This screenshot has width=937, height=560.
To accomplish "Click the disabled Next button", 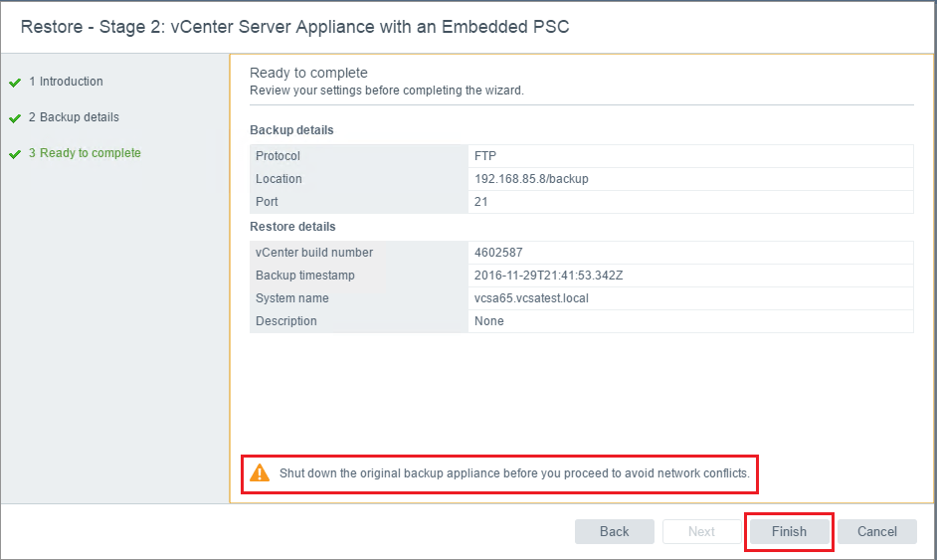I will [x=701, y=531].
